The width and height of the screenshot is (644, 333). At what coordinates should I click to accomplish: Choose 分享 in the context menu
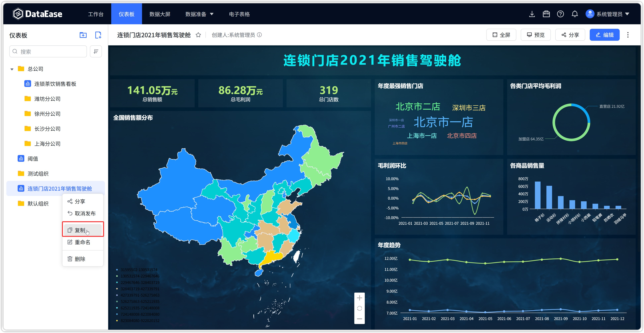(x=83, y=201)
